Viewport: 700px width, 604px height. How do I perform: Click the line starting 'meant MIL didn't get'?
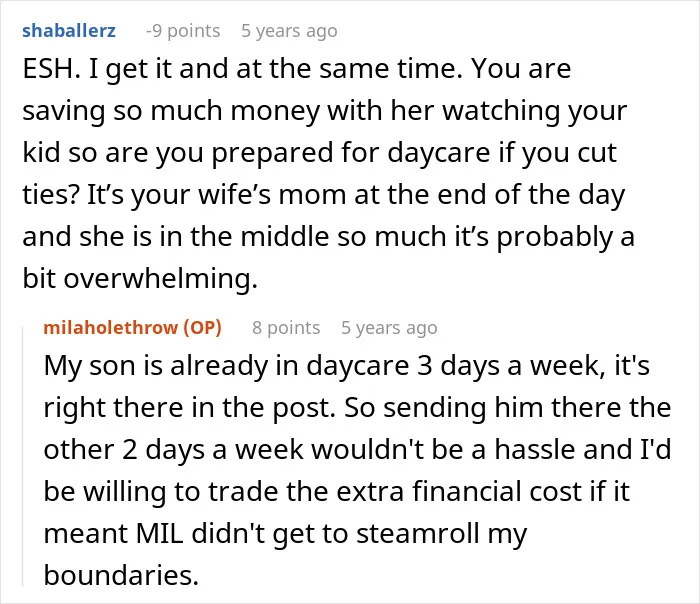[x=285, y=533]
